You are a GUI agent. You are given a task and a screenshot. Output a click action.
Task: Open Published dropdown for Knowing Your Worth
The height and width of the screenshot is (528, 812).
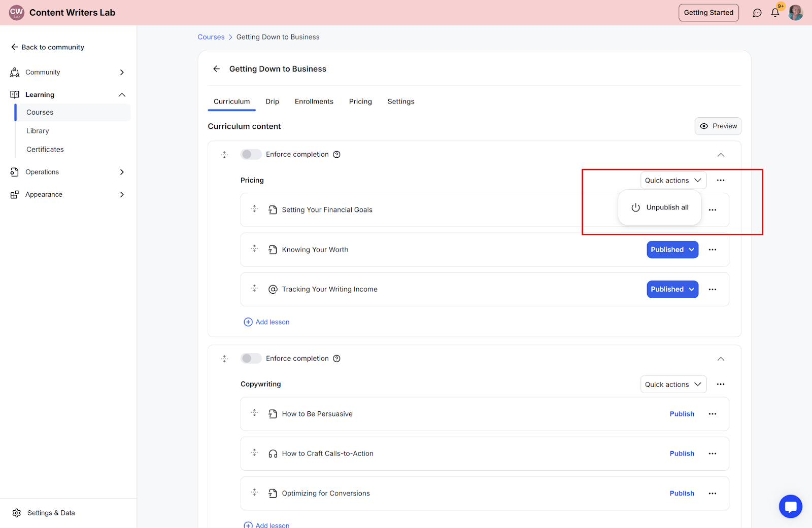click(672, 250)
